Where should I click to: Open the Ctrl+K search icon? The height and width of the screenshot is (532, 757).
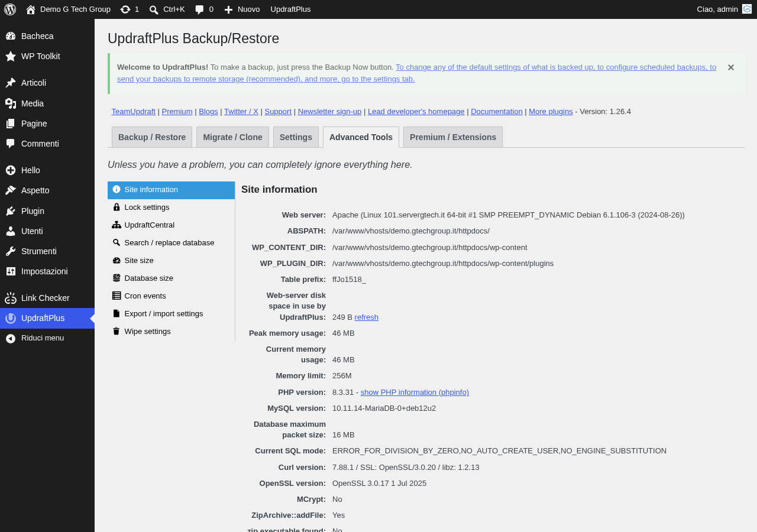pyautogui.click(x=154, y=9)
